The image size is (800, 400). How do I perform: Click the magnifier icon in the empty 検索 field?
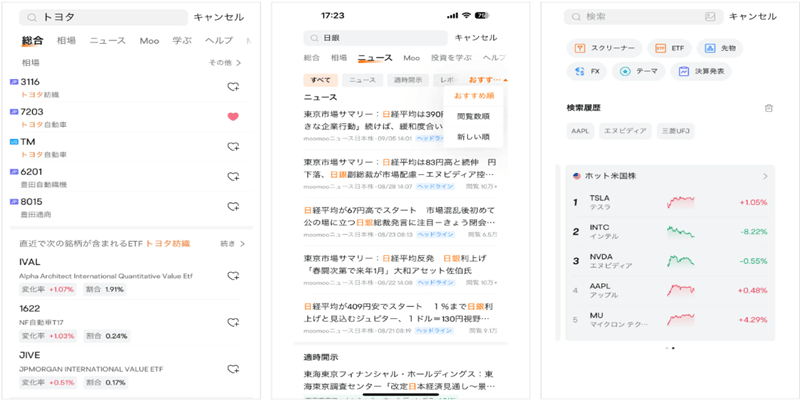click(x=576, y=17)
